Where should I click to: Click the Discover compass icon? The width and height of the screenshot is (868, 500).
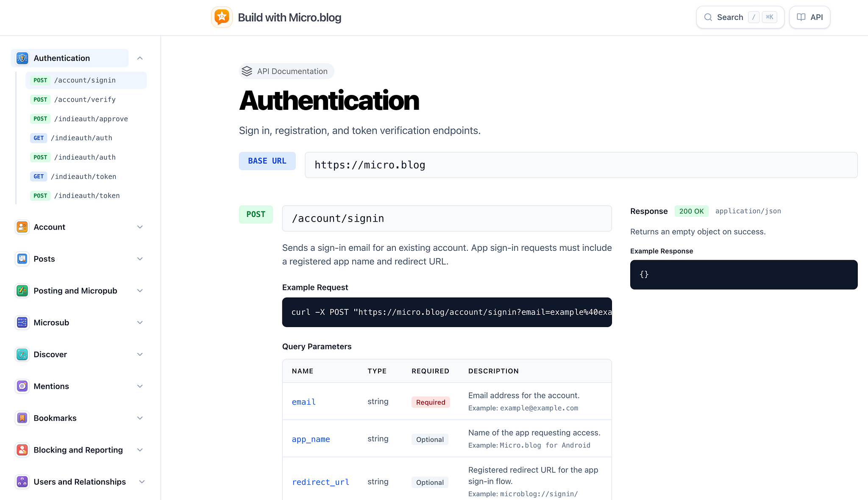coord(22,354)
